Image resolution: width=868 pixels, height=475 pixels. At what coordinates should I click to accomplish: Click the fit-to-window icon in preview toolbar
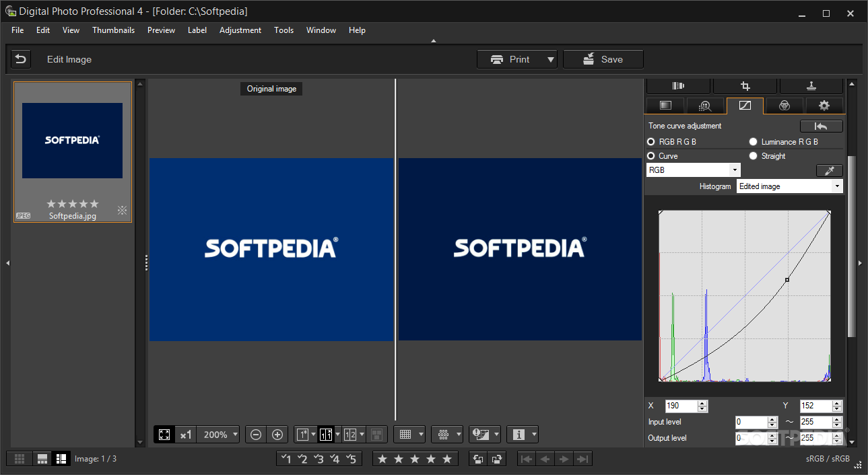[164, 435]
